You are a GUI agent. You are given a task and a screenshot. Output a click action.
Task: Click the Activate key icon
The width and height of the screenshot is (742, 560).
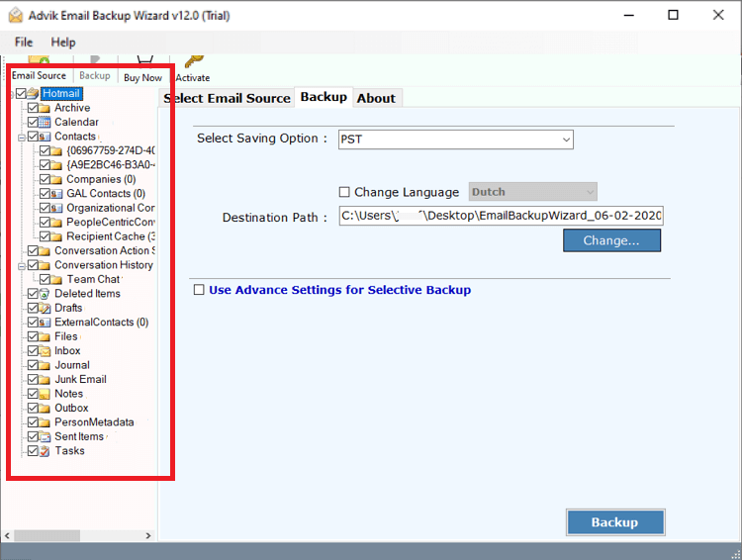point(193,62)
